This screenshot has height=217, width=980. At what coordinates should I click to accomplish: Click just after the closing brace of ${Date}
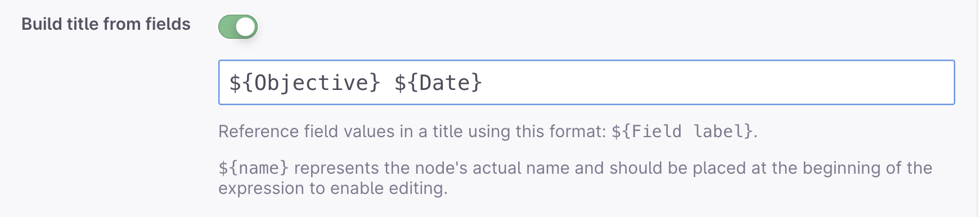pyautogui.click(x=483, y=83)
